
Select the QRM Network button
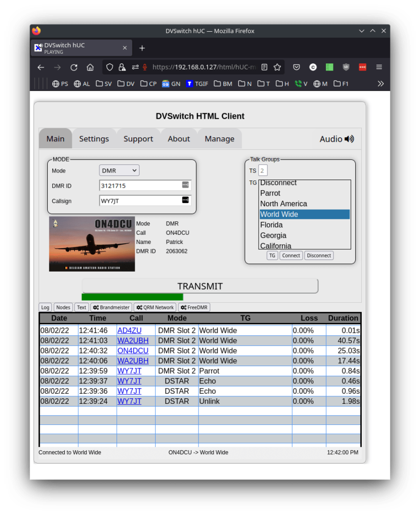(155, 307)
